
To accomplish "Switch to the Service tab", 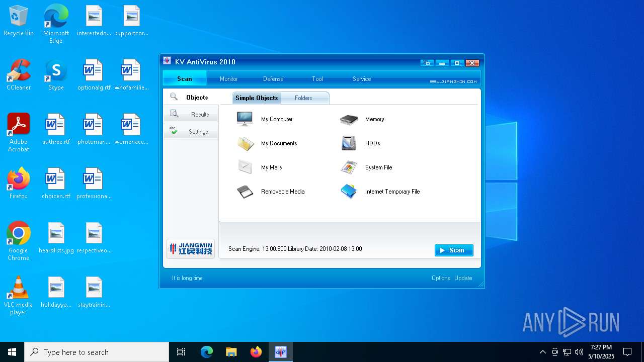I will [362, 78].
